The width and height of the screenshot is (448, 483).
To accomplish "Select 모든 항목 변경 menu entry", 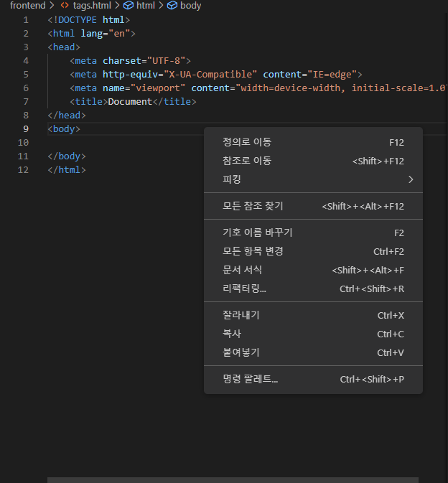I will pyautogui.click(x=313, y=251).
